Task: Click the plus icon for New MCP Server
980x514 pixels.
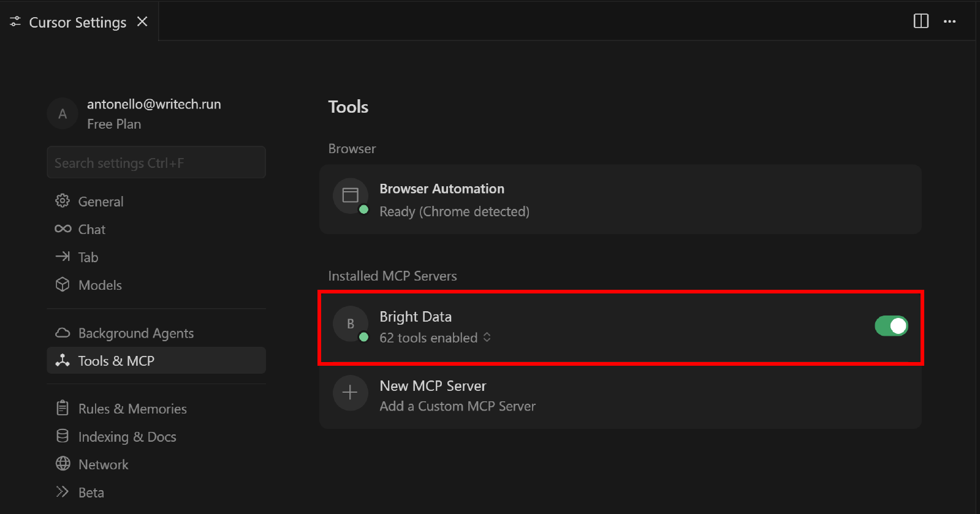Action: click(350, 393)
